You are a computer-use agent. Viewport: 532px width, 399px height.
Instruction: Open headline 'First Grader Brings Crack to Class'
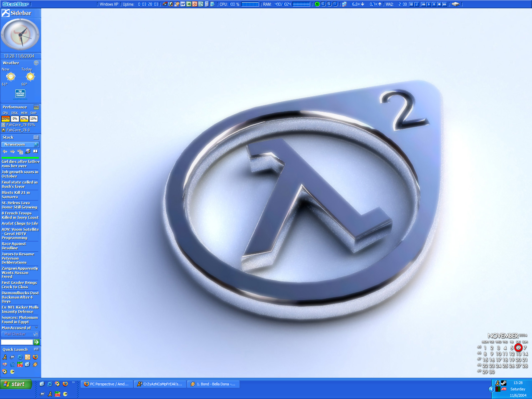pos(19,285)
